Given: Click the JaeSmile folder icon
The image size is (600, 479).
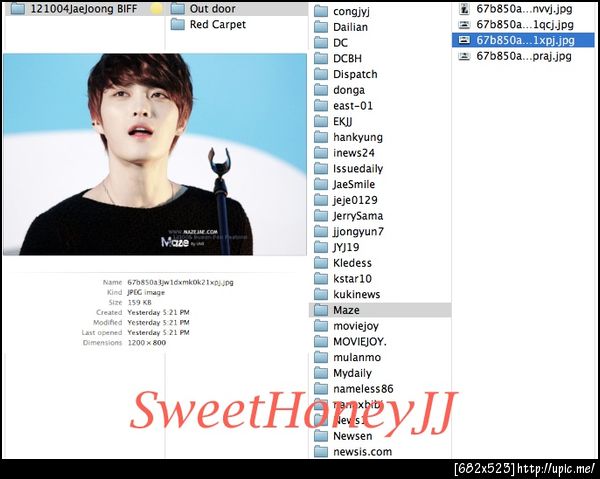Looking at the screenshot, I should [321, 184].
